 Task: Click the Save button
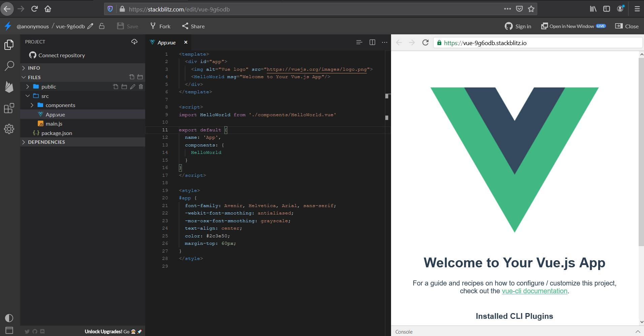tap(127, 26)
